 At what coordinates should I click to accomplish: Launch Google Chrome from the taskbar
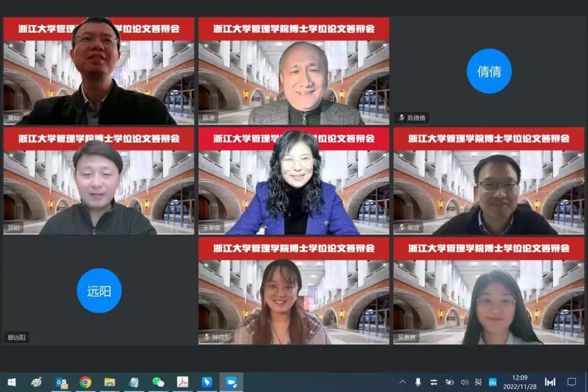click(85, 382)
